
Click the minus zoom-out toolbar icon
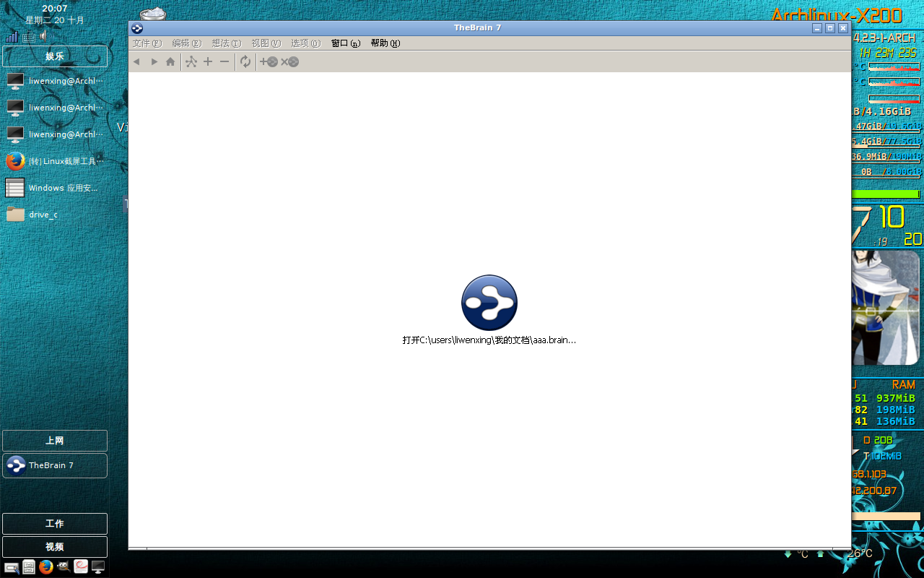(x=225, y=62)
